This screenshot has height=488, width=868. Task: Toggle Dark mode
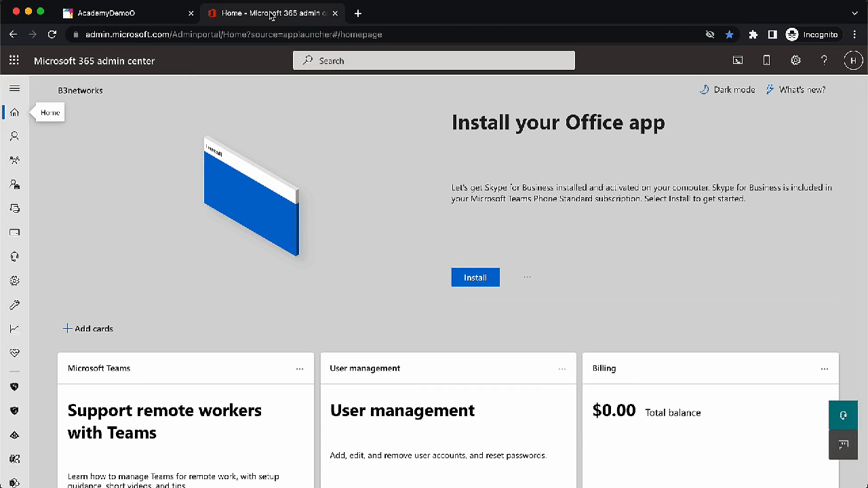point(727,89)
